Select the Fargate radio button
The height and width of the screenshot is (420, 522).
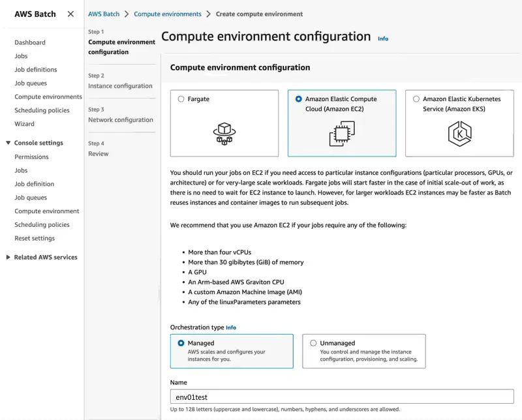(x=181, y=99)
